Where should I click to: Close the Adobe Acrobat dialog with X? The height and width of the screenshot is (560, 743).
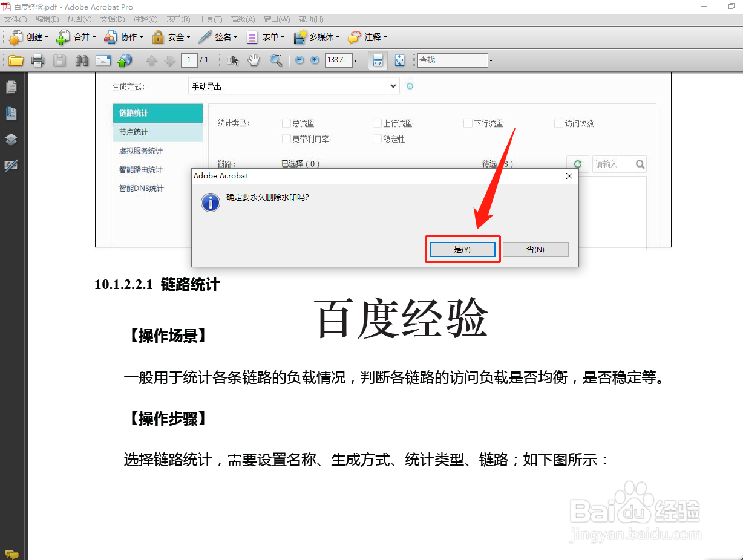coord(569,176)
